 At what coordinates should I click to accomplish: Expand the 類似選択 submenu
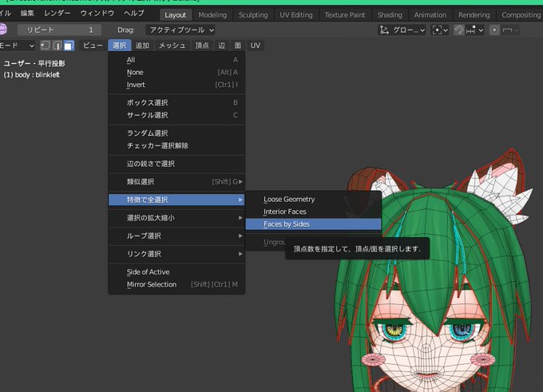pyautogui.click(x=176, y=182)
